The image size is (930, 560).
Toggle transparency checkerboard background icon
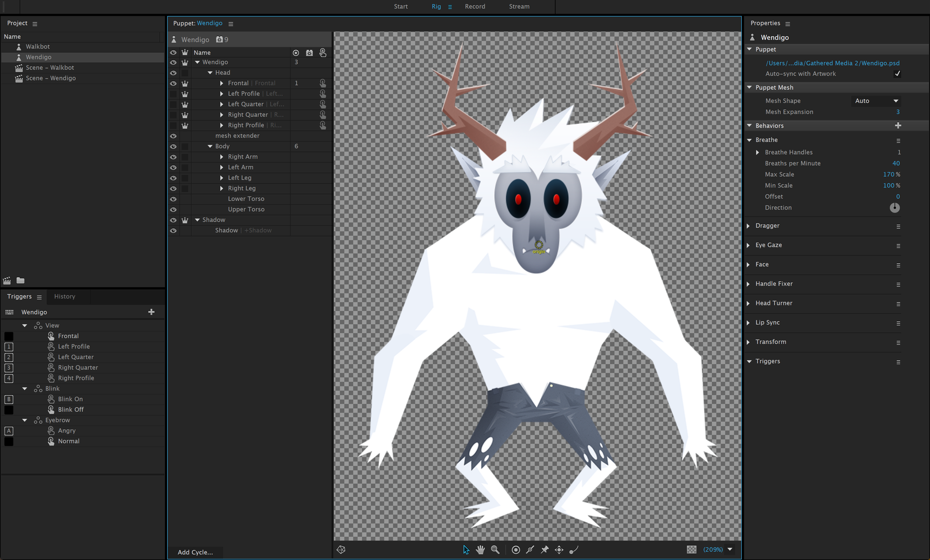click(x=692, y=549)
